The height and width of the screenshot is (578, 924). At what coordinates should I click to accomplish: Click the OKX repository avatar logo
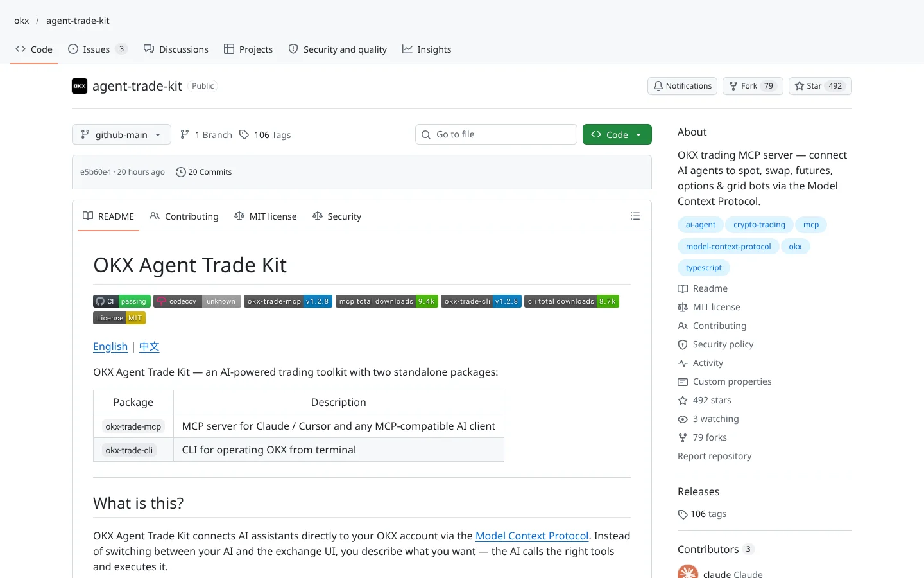[80, 86]
